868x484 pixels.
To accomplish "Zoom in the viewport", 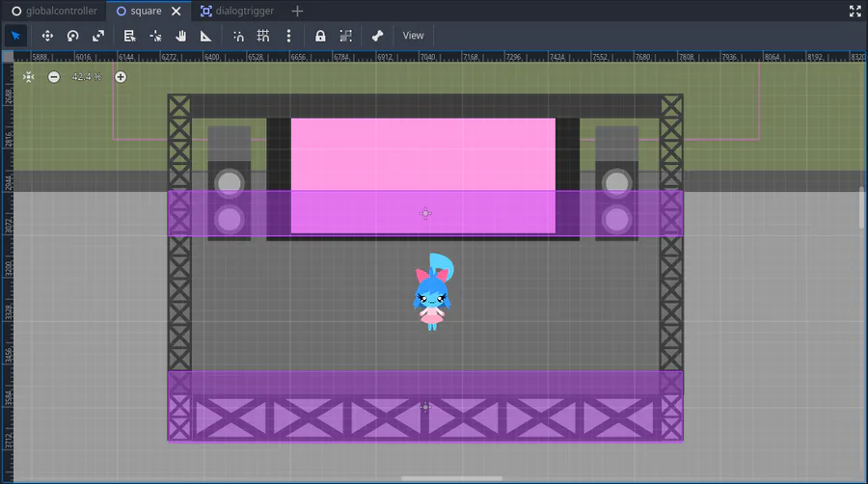I will [x=121, y=77].
